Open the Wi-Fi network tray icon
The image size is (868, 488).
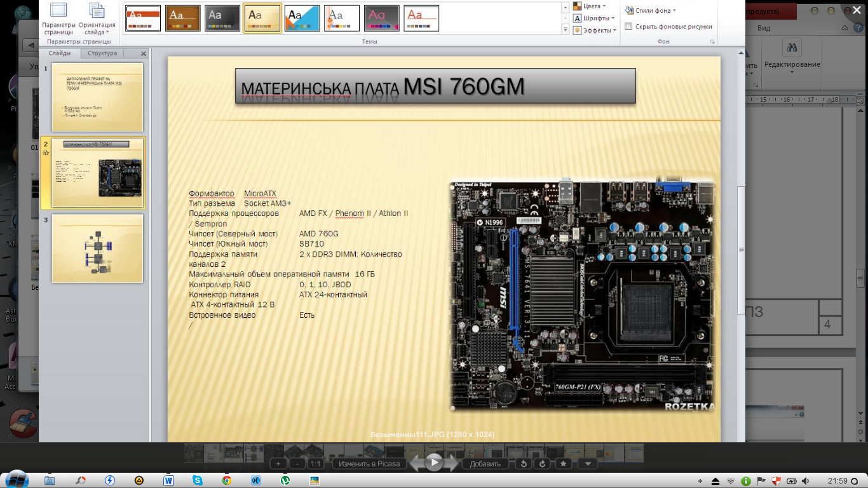point(731,481)
